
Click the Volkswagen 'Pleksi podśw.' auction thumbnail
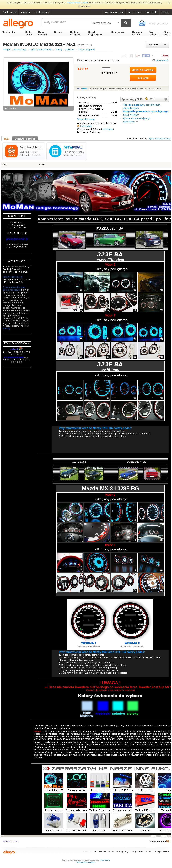coord(145,781)
